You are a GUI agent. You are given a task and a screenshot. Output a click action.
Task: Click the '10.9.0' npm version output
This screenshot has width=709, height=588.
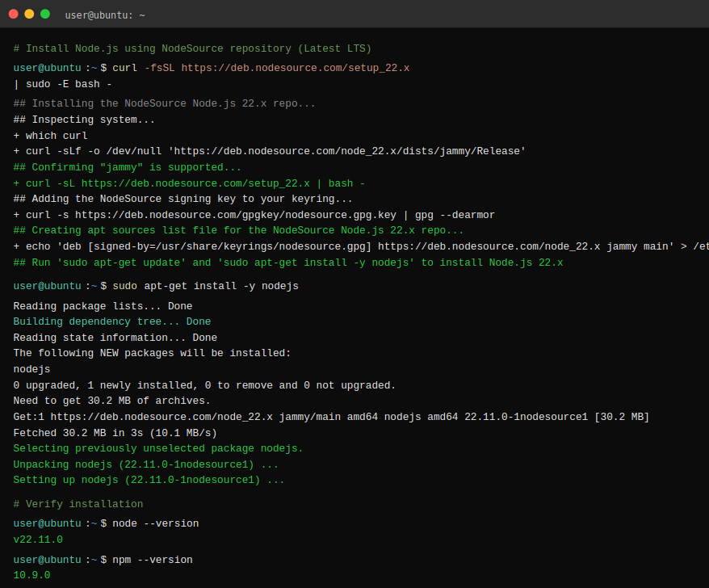(x=31, y=575)
